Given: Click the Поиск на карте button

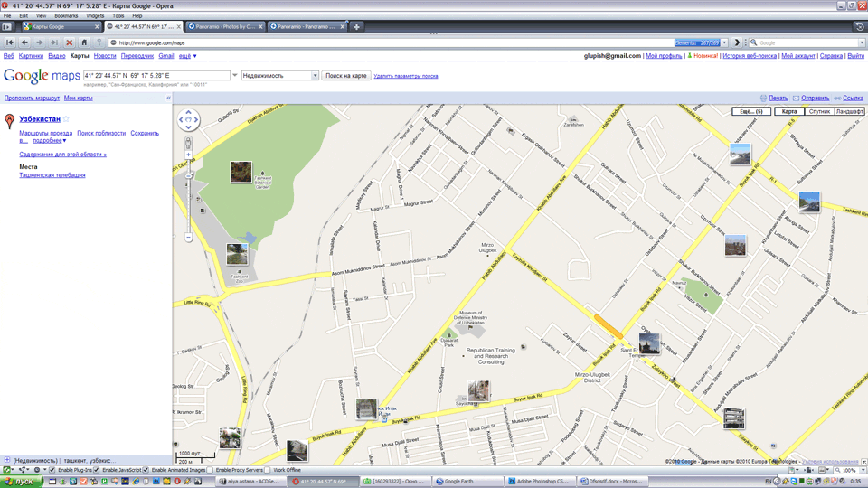Looking at the screenshot, I should 346,75.
